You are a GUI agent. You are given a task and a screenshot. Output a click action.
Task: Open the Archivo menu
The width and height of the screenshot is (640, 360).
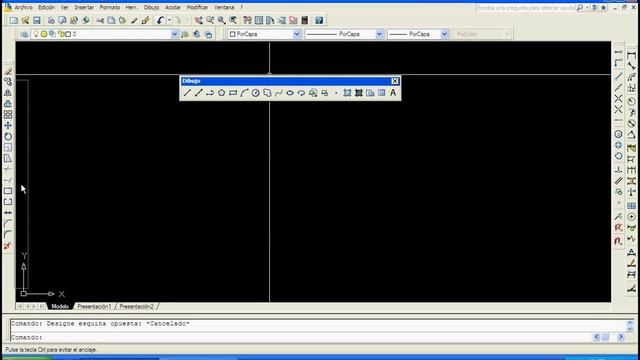coord(23,7)
